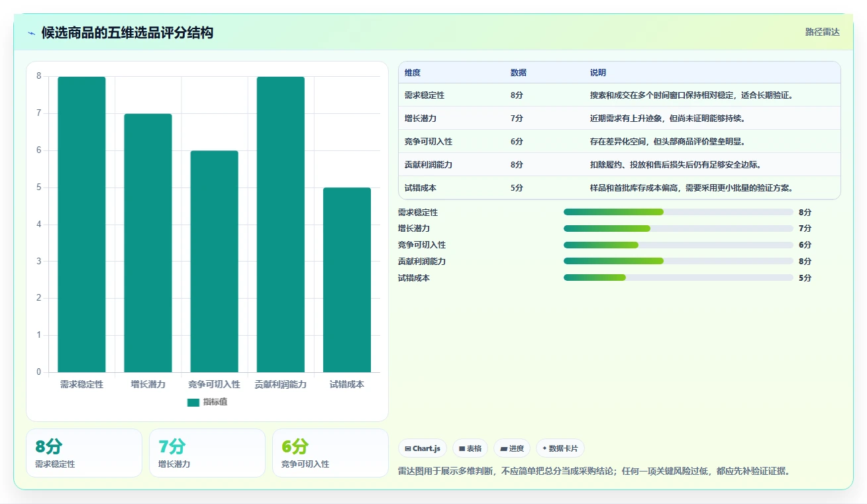Image resolution: width=867 pixels, height=504 pixels.
Task: Click the 表格 chip
Action: point(470,448)
